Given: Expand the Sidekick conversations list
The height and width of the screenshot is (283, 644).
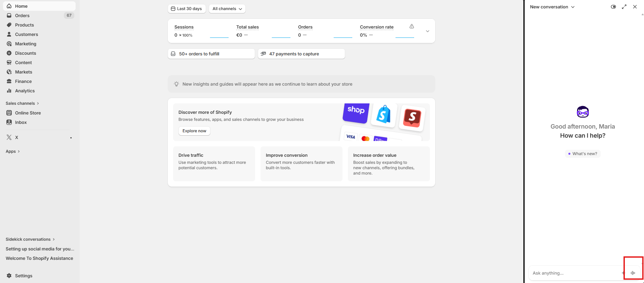Looking at the screenshot, I should (x=30, y=239).
